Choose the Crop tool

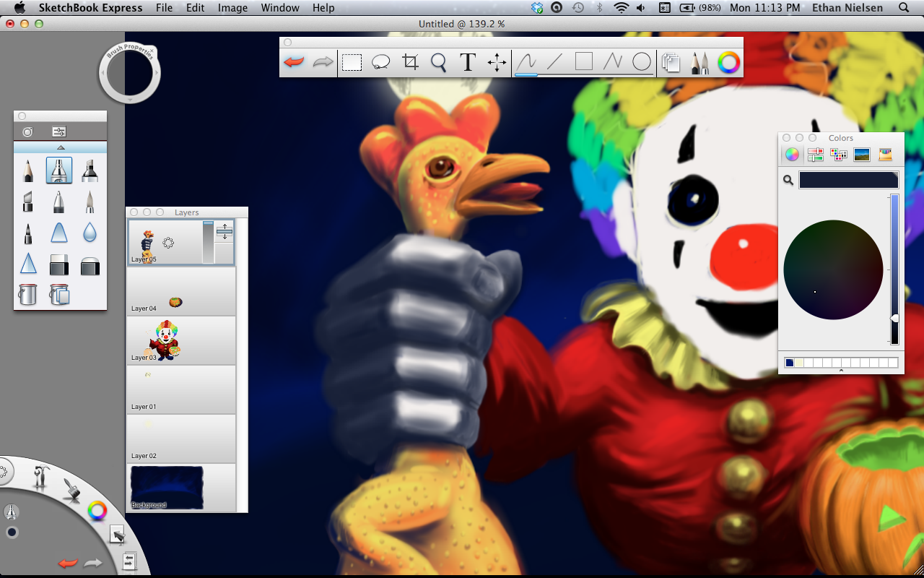click(410, 63)
